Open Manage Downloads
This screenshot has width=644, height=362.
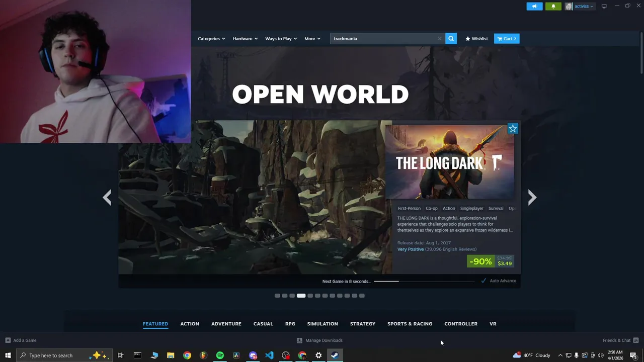tap(319, 340)
